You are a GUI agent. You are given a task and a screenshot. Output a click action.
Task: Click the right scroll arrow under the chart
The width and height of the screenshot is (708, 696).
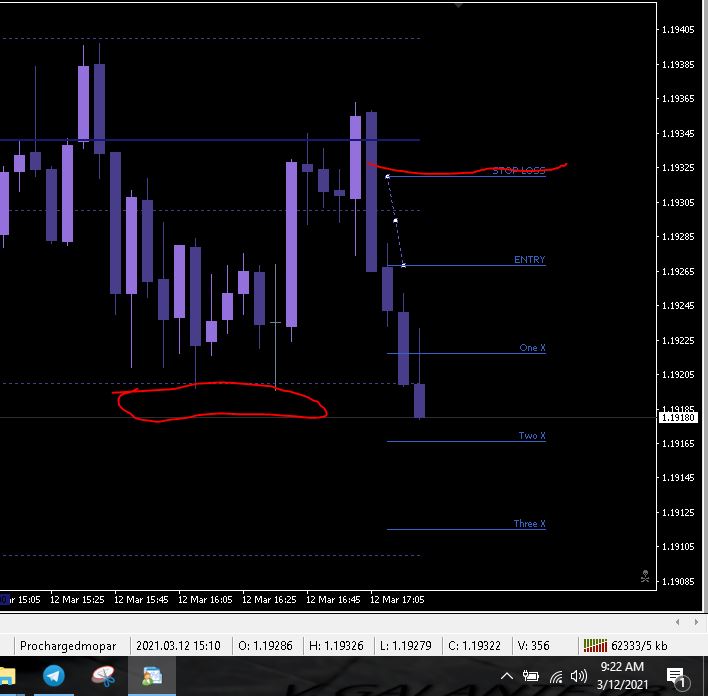click(696, 622)
